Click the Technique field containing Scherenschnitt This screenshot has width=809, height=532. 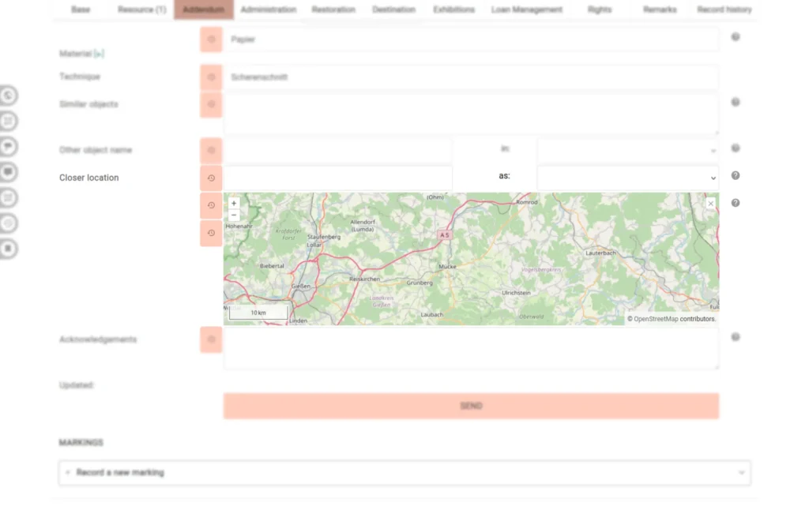tap(471, 77)
